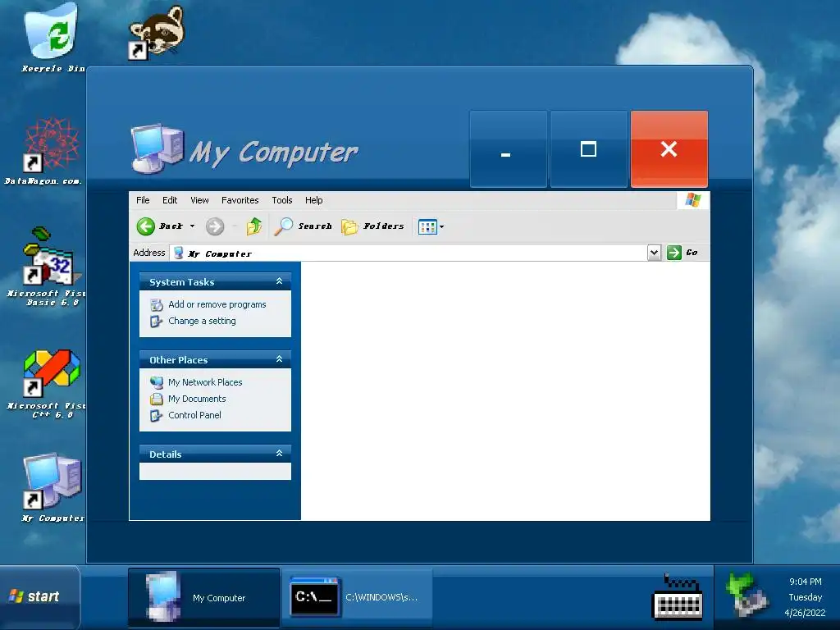
Task: Maximize the My Computer window
Action: tap(588, 149)
